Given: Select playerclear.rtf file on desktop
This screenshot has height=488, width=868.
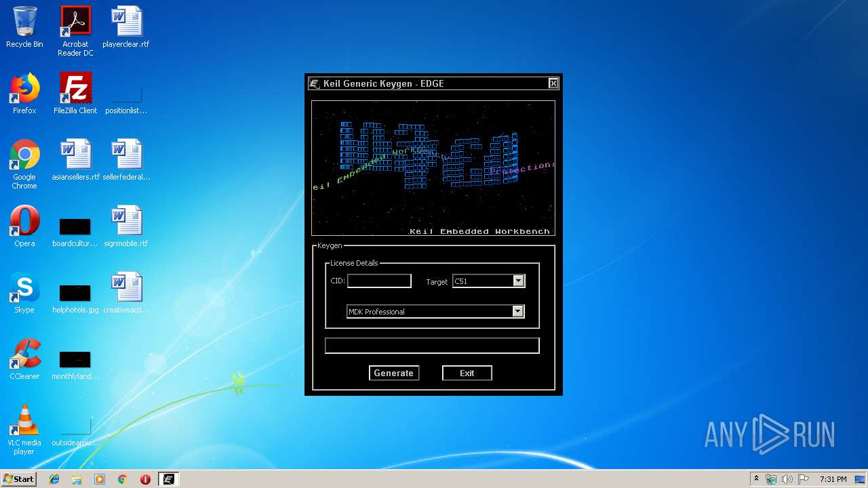Looking at the screenshot, I should point(126,28).
